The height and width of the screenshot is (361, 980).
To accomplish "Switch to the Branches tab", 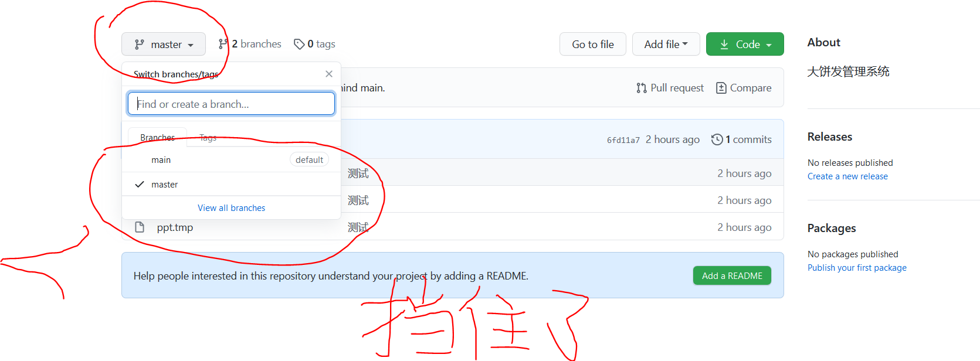I will coord(157,137).
